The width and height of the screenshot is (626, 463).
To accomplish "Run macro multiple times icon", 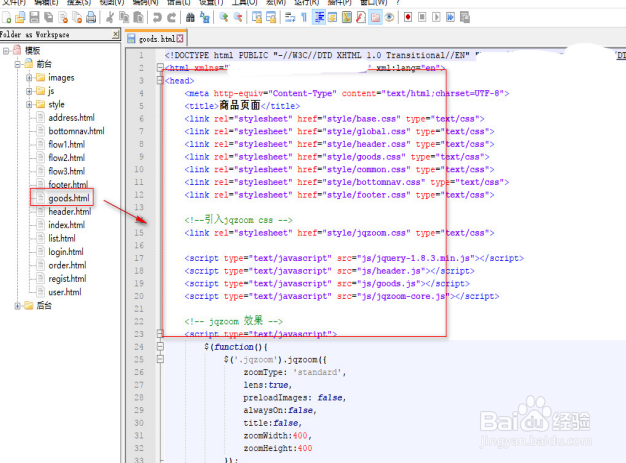I will [450, 18].
